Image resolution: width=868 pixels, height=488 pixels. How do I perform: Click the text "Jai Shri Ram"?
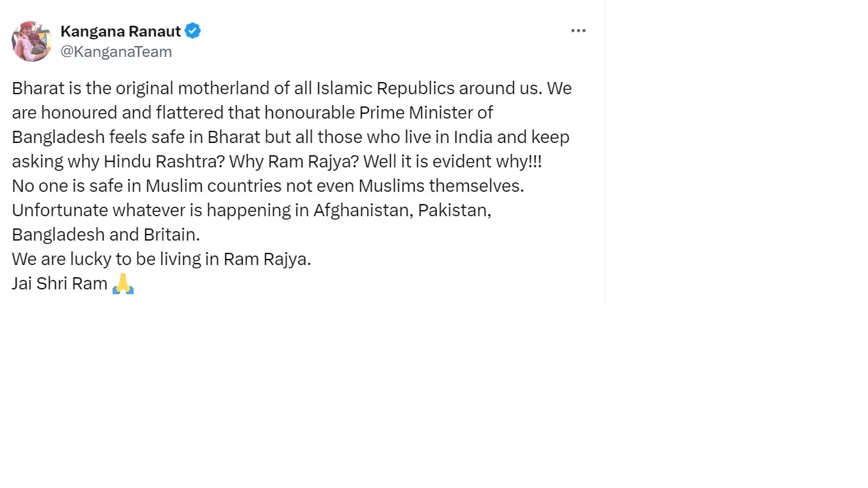click(60, 283)
